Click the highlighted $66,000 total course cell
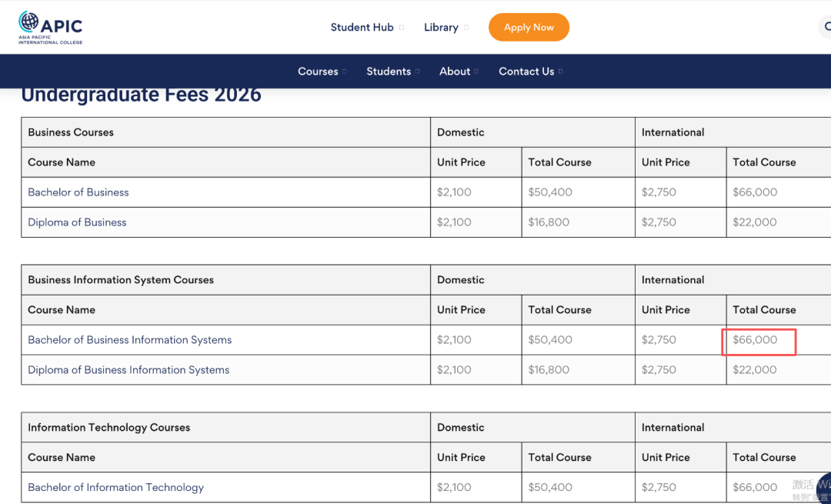The height and width of the screenshot is (504, 831). 756,340
